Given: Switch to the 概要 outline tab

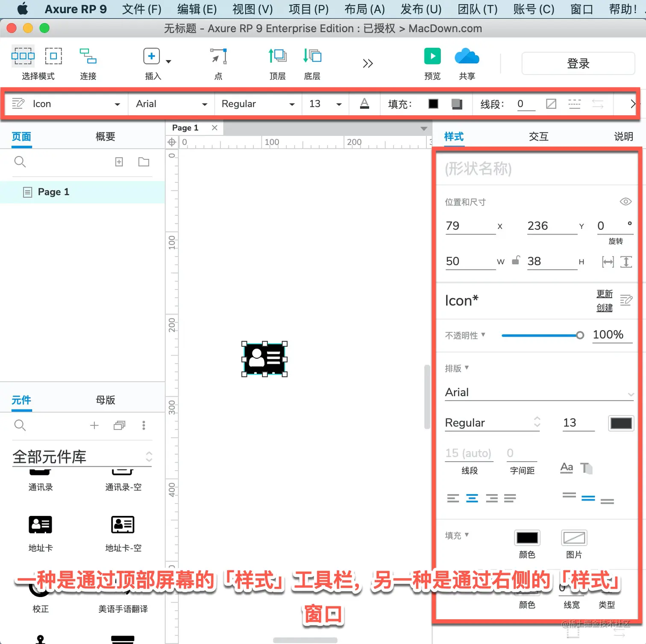Looking at the screenshot, I should pyautogui.click(x=106, y=137).
